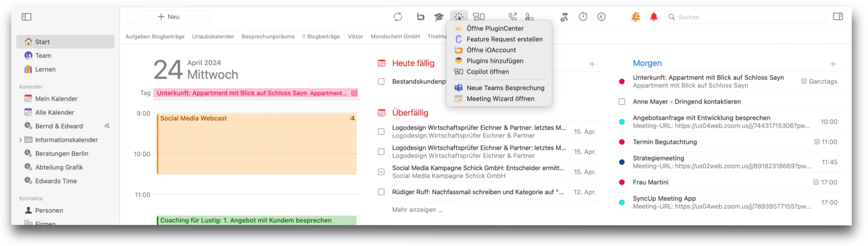
Task: Open Alle Kalender in sidebar
Action: pos(65,112)
